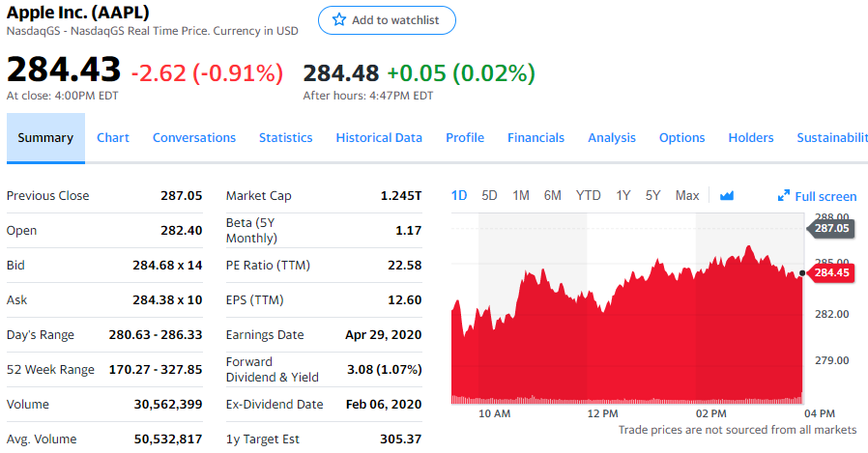This screenshot has height=453, width=868.
Task: Switch chart to 5Y range
Action: [x=653, y=195]
